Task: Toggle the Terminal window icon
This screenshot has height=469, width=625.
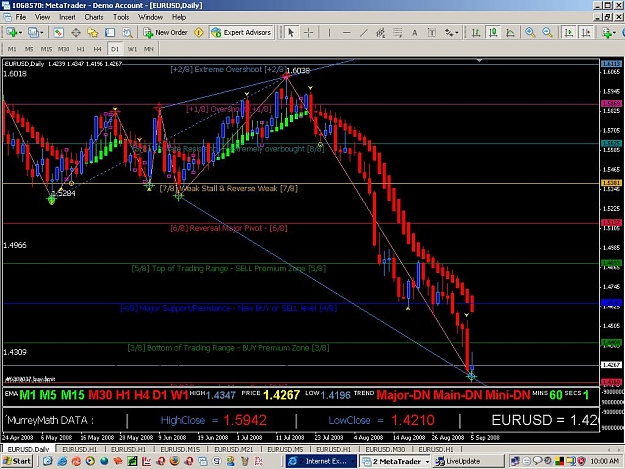Action: [110, 33]
